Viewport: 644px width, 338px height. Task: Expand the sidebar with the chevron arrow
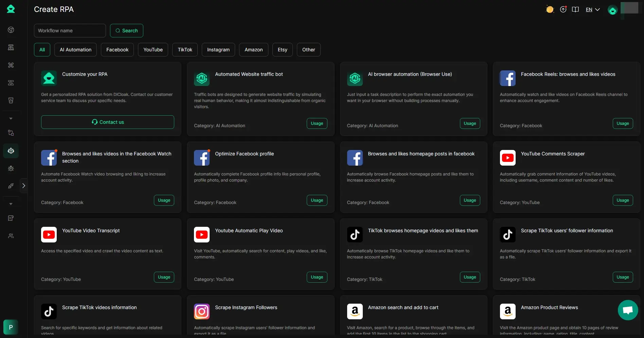pyautogui.click(x=23, y=186)
